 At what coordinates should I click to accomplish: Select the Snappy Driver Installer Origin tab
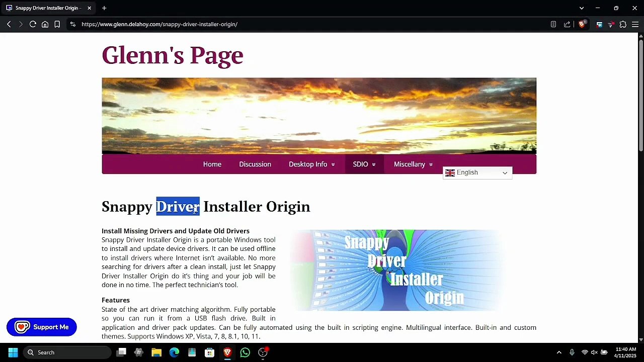pos(48,8)
